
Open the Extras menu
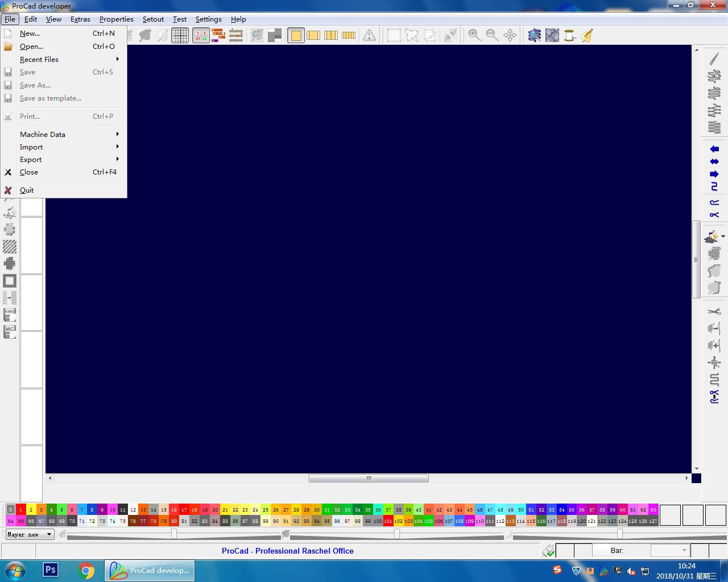pyautogui.click(x=80, y=19)
